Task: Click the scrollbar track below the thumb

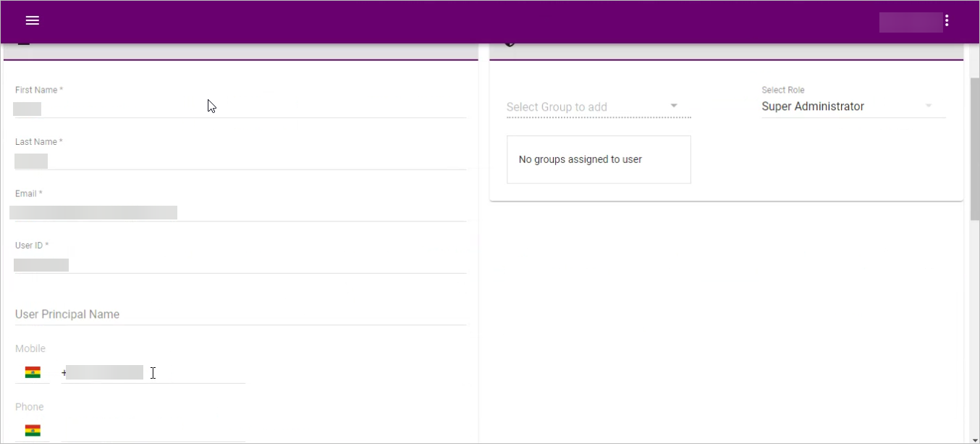Action: tap(974, 326)
